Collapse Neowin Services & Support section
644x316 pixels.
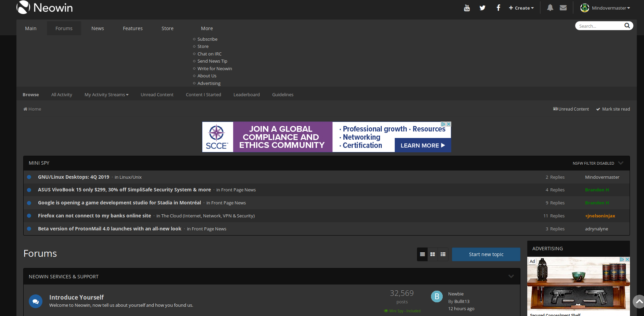511,276
